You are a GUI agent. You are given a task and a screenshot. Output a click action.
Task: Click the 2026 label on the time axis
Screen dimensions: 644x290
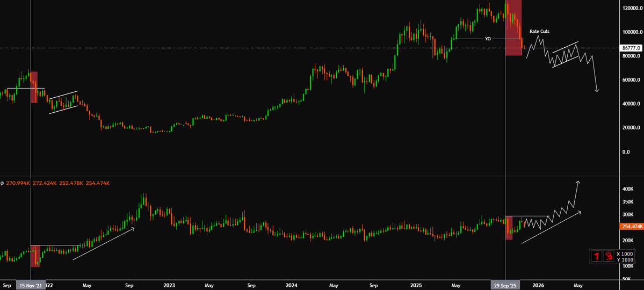538,286
